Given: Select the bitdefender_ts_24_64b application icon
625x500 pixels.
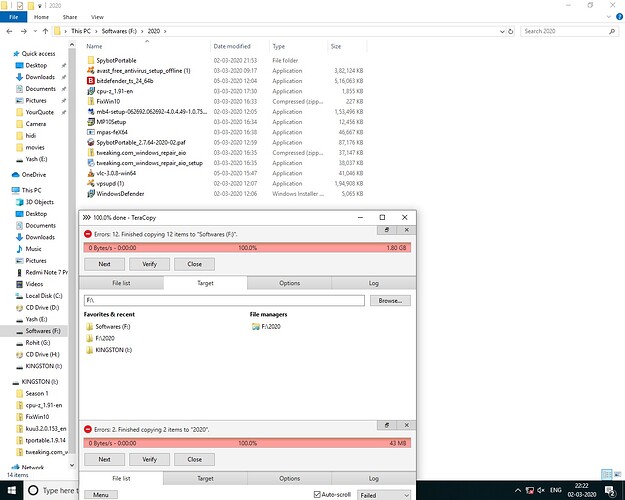Looking at the screenshot, I should coord(89,81).
